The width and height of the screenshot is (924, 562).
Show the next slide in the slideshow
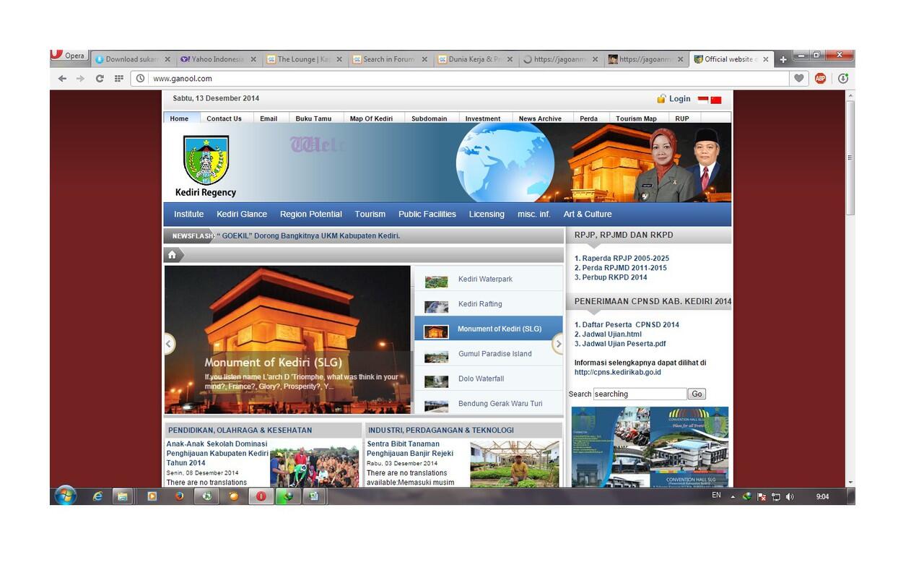tap(558, 344)
